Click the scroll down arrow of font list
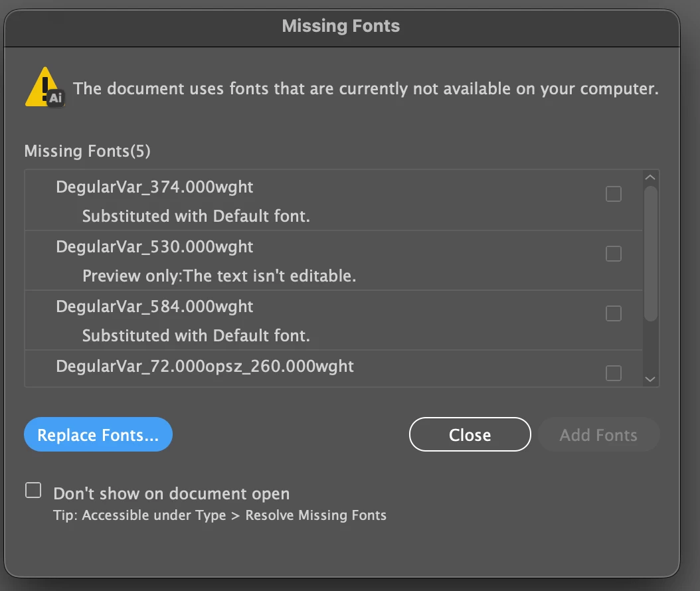 650,379
